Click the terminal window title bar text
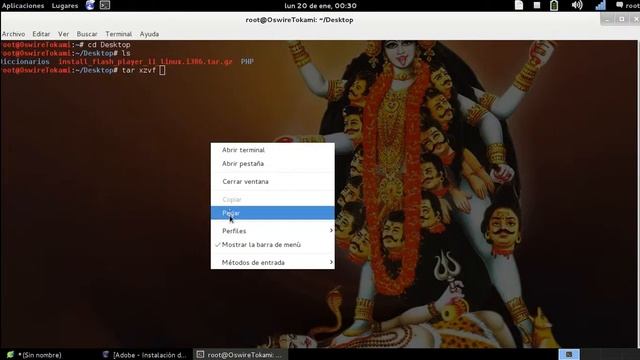 [x=299, y=20]
